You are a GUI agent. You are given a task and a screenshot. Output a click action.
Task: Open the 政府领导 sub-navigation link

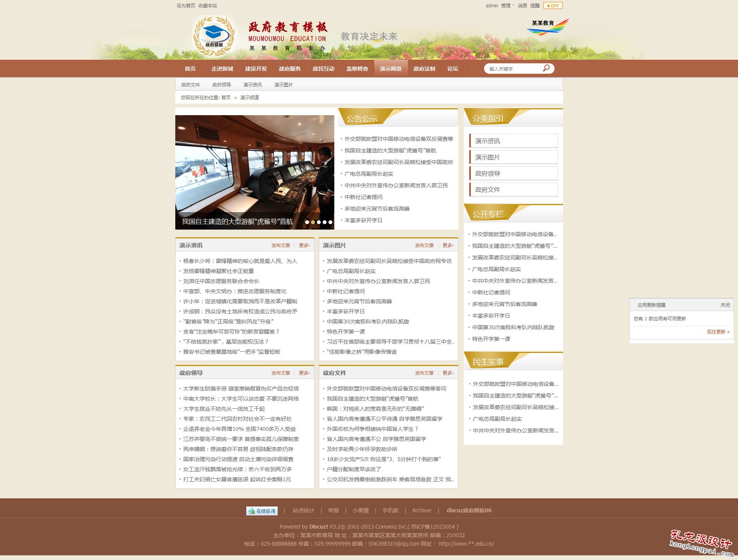pyautogui.click(x=221, y=85)
